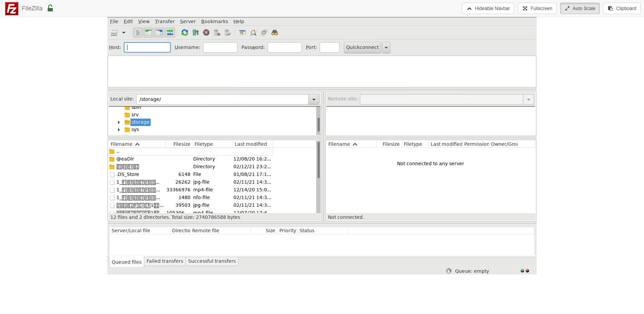This screenshot has width=644, height=314.
Task: Toggle the transfer queue pane
Action: click(x=170, y=33)
